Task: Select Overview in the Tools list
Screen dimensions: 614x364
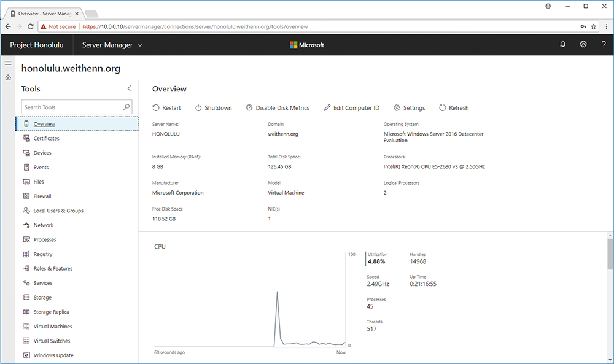Action: (77, 123)
